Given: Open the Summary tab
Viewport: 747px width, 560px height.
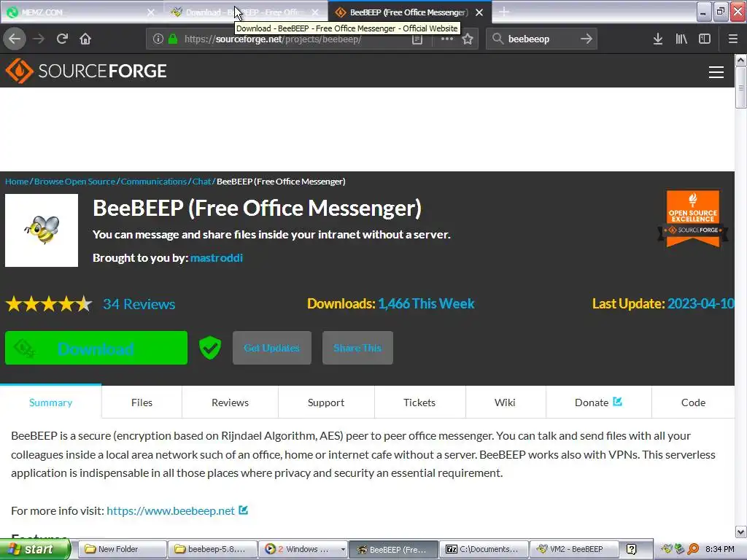Looking at the screenshot, I should pyautogui.click(x=50, y=402).
